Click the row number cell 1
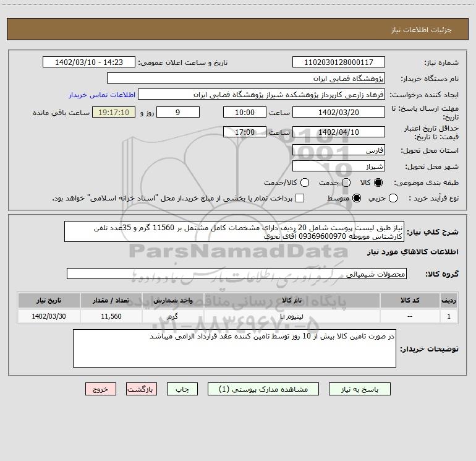The image size is (476, 461). click(449, 316)
